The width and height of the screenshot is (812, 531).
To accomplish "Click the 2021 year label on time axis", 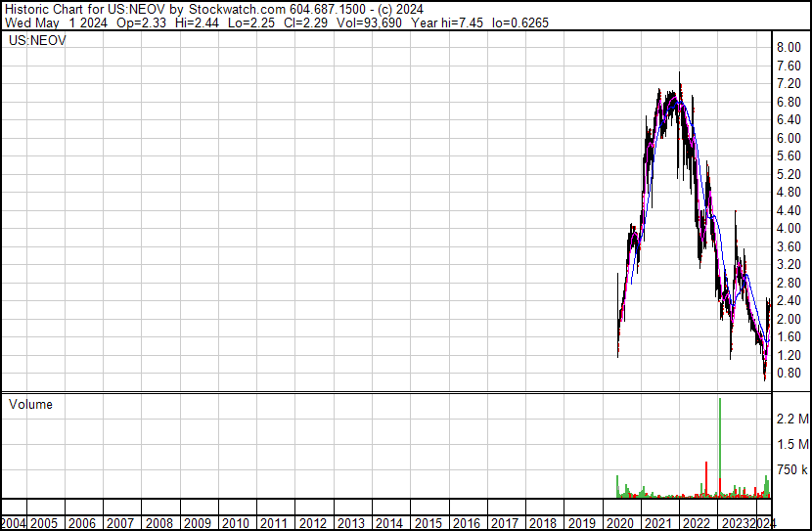I will (x=657, y=523).
